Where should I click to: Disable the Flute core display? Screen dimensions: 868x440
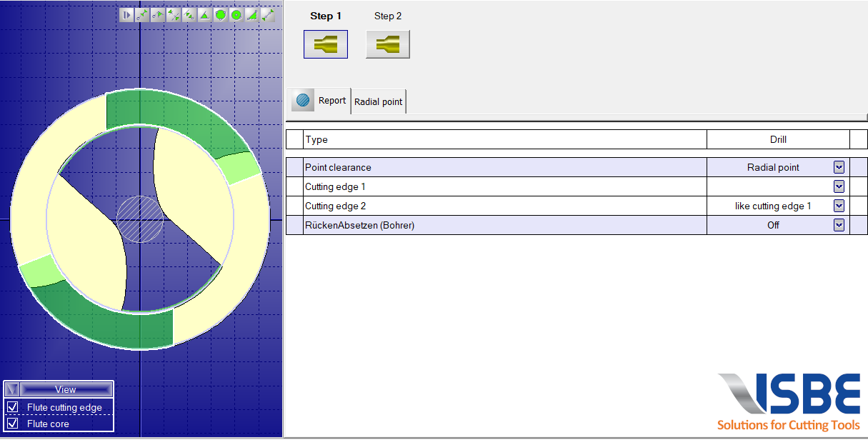pos(13,422)
